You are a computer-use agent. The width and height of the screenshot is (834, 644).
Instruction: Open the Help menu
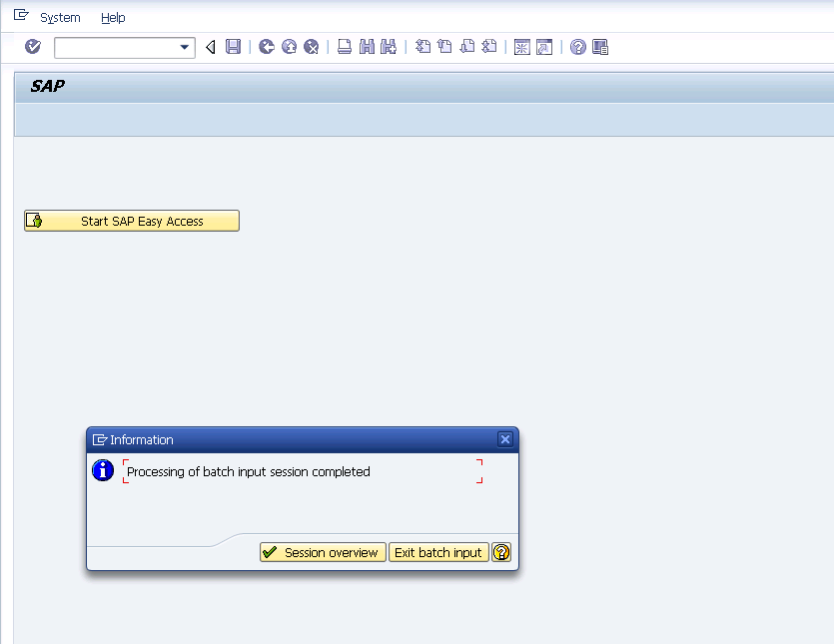click(113, 17)
